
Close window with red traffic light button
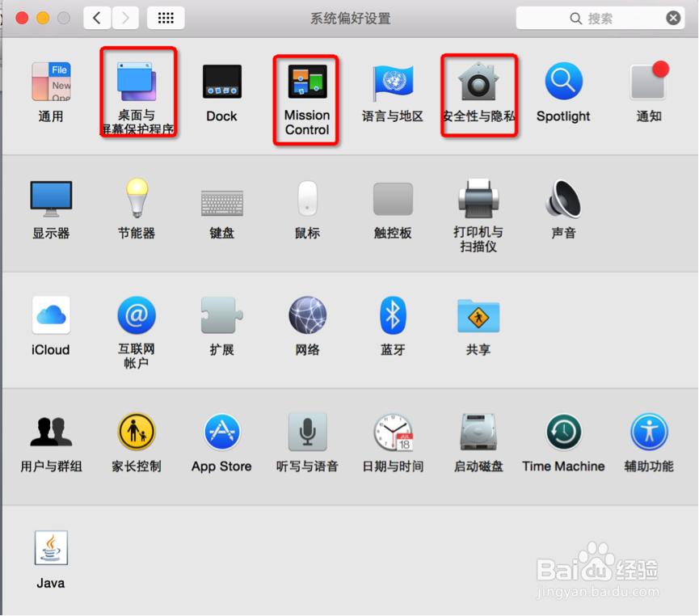pyautogui.click(x=22, y=18)
